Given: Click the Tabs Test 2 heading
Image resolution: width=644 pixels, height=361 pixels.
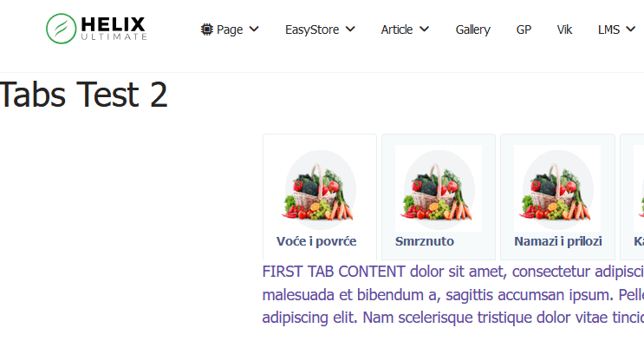Looking at the screenshot, I should click(x=84, y=95).
